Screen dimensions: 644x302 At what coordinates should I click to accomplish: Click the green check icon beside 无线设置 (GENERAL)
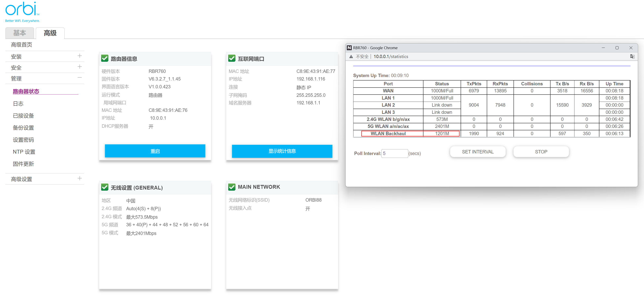pyautogui.click(x=105, y=187)
